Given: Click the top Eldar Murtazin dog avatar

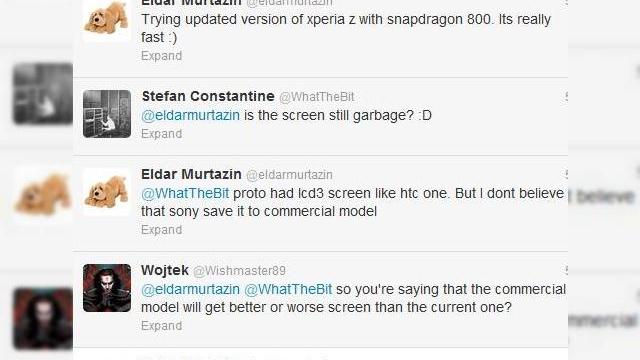Looking at the screenshot, I should click(107, 20).
